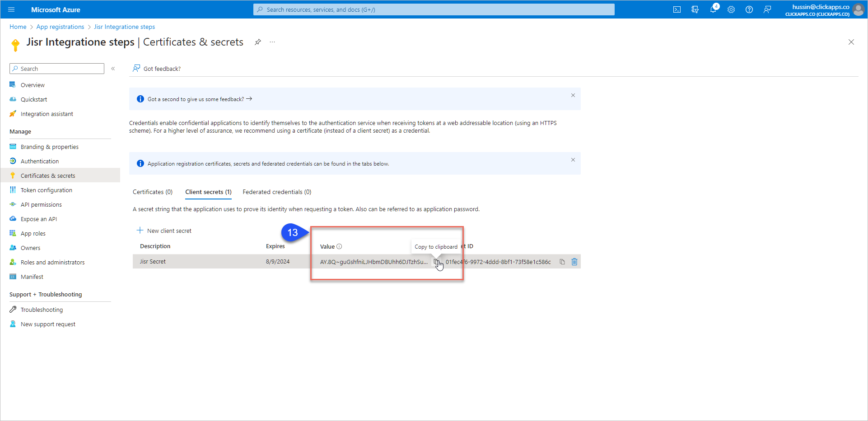The image size is (868, 421).
Task: Click New client secret
Action: 164,231
